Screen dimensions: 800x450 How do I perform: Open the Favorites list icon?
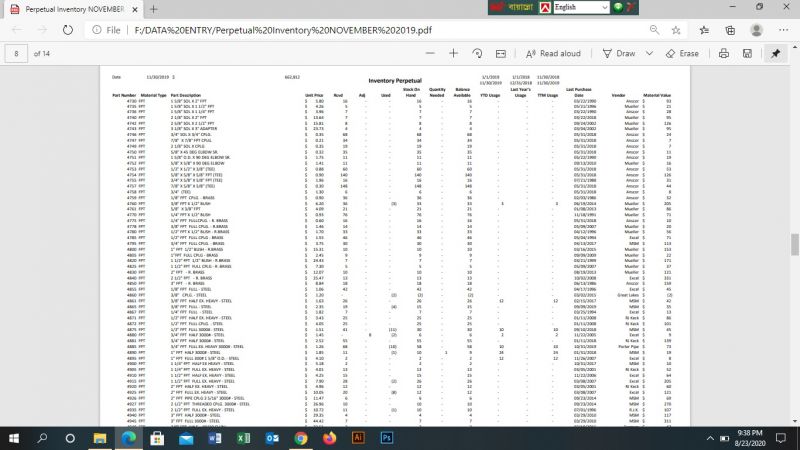point(706,31)
